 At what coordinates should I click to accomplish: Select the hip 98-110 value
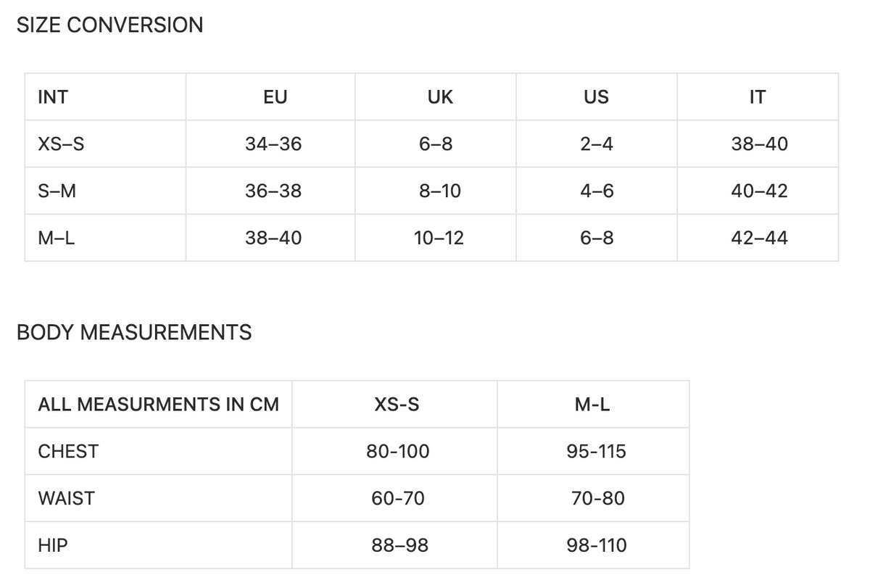(x=597, y=546)
